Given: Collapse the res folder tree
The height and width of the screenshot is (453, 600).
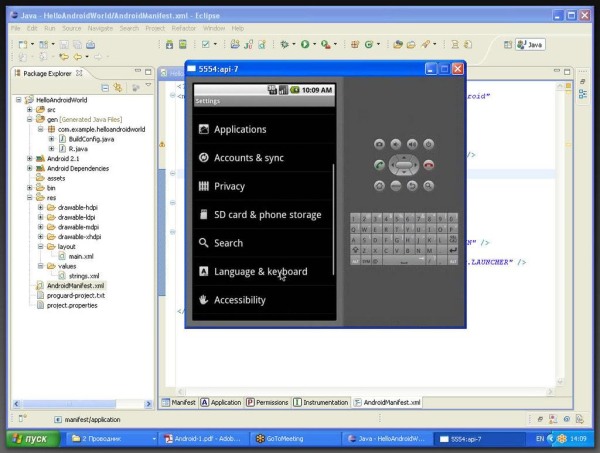Looking at the screenshot, I should (x=29, y=198).
